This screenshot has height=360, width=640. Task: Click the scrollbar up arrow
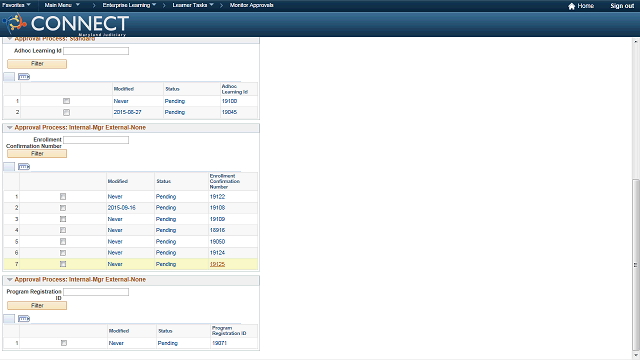pyautogui.click(x=636, y=42)
